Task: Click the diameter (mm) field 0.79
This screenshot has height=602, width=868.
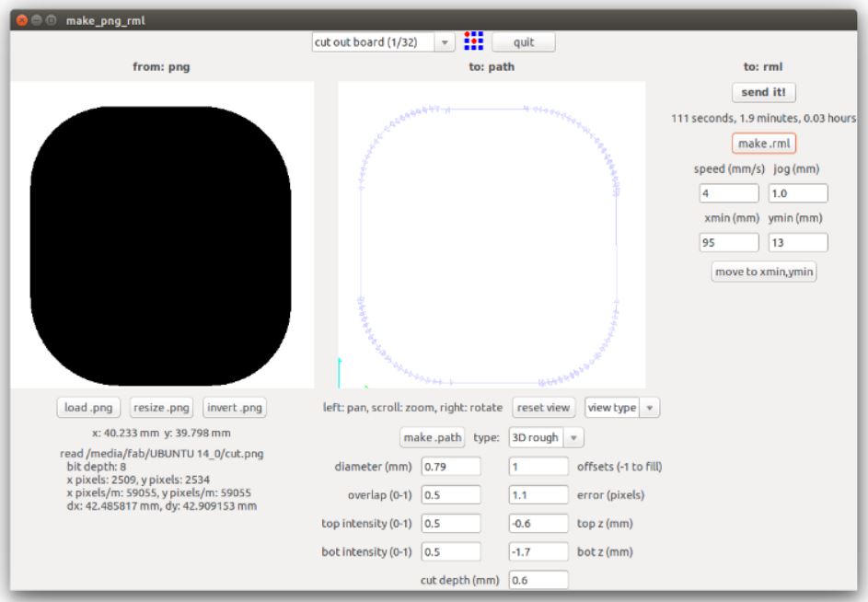Action: pyautogui.click(x=451, y=467)
